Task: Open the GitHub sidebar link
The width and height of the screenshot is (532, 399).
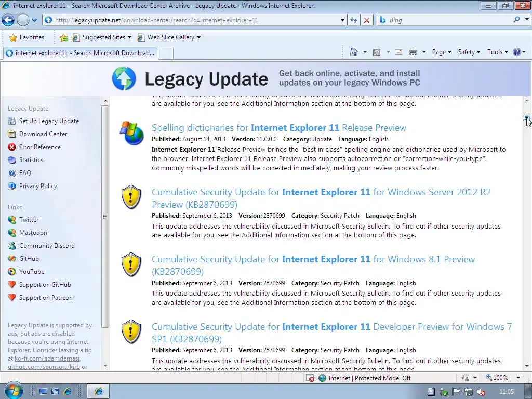Action: click(29, 259)
